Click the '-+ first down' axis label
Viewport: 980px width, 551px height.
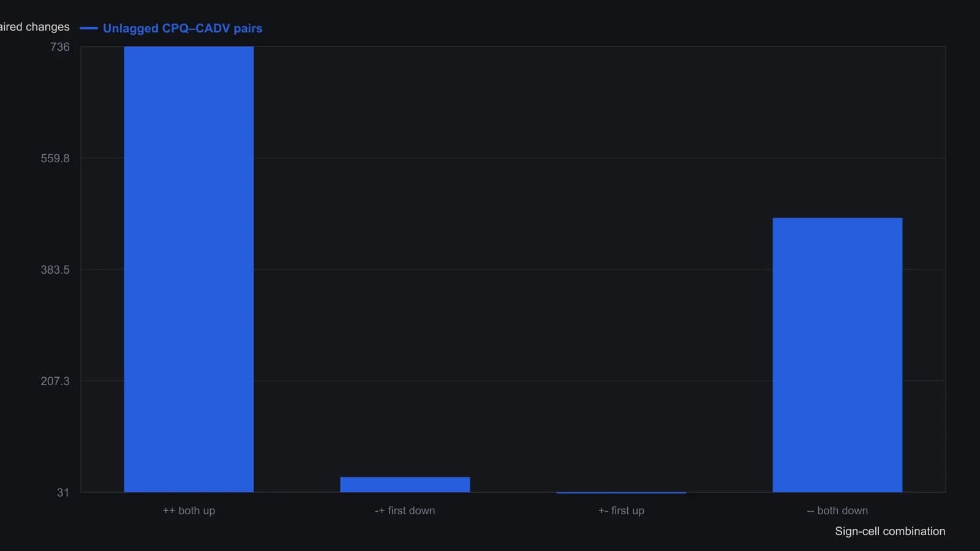coord(405,511)
